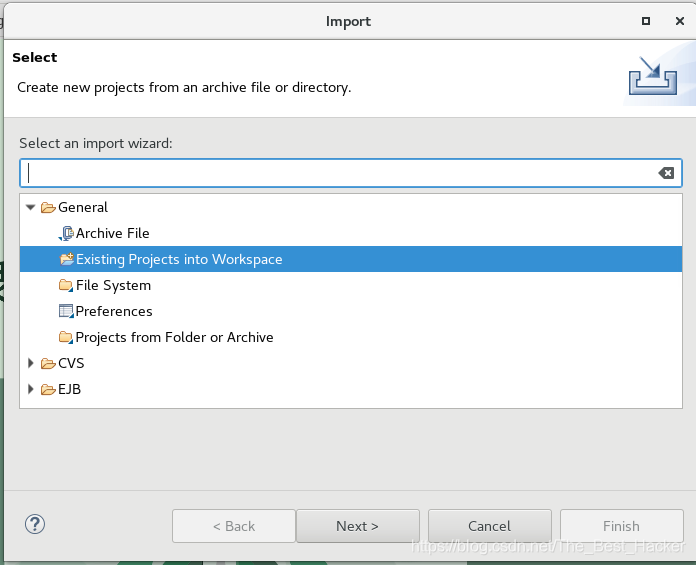This screenshot has width=696, height=565.
Task: Click the EJB folder icon
Action: click(x=48, y=389)
